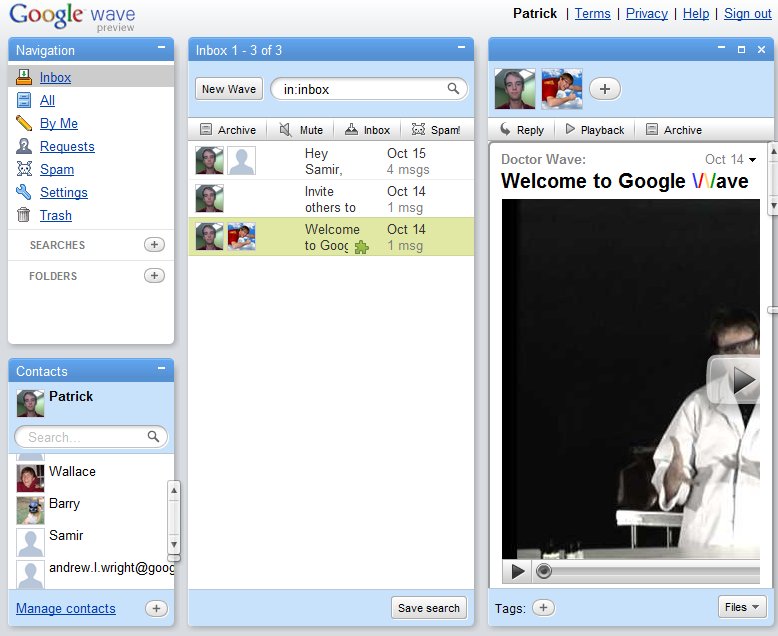This screenshot has width=778, height=636.
Task: Open the Help link
Action: (696, 13)
